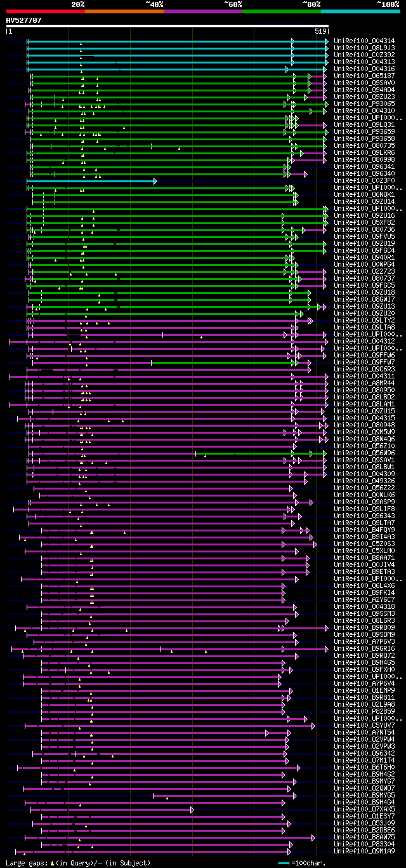
Task: Select the last hit UniRef100_Q9M1A9
Action: pyautogui.click(x=364, y=851)
